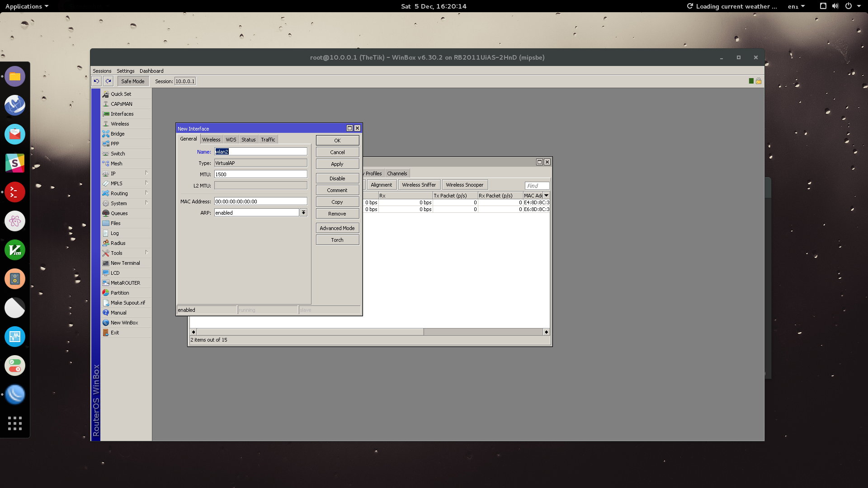This screenshot has height=488, width=868.
Task: Open Sessions menu in WinBox
Action: tap(102, 70)
